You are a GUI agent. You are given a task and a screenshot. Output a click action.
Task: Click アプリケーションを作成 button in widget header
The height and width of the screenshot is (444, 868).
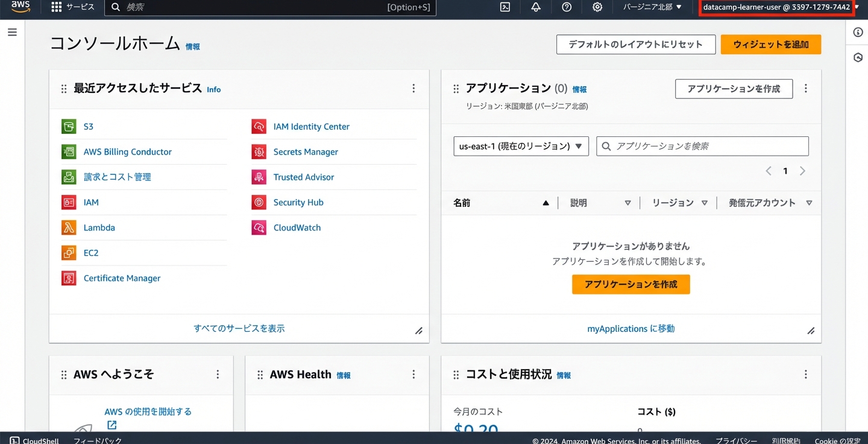734,89
